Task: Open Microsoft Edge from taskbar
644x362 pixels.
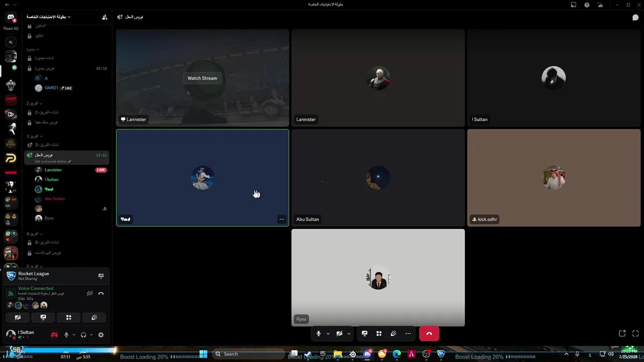Action: pyautogui.click(x=396, y=354)
